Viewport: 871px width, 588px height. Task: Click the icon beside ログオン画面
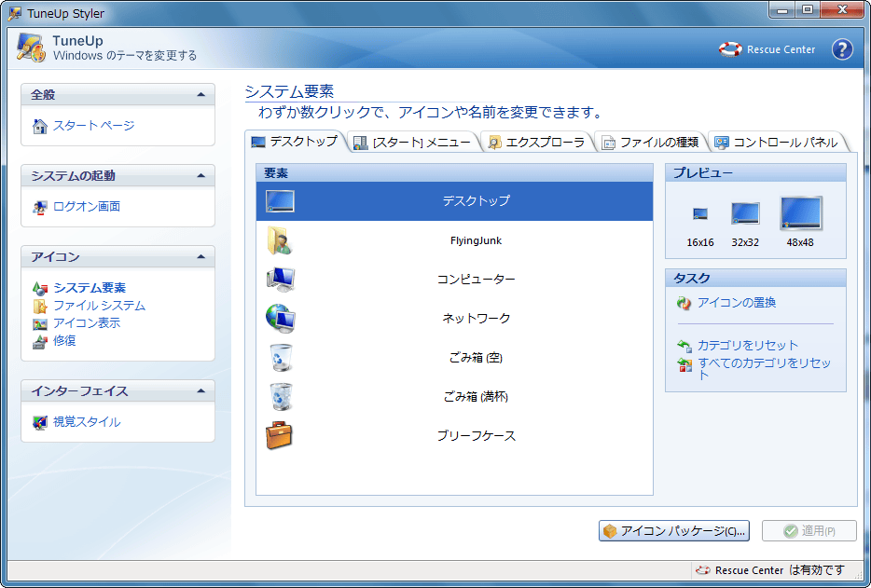pos(39,207)
